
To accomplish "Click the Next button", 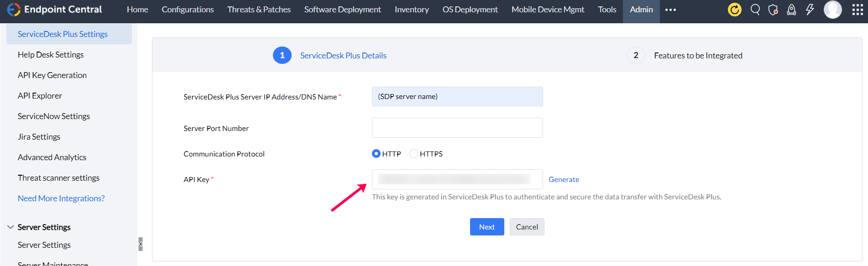I will click(486, 227).
